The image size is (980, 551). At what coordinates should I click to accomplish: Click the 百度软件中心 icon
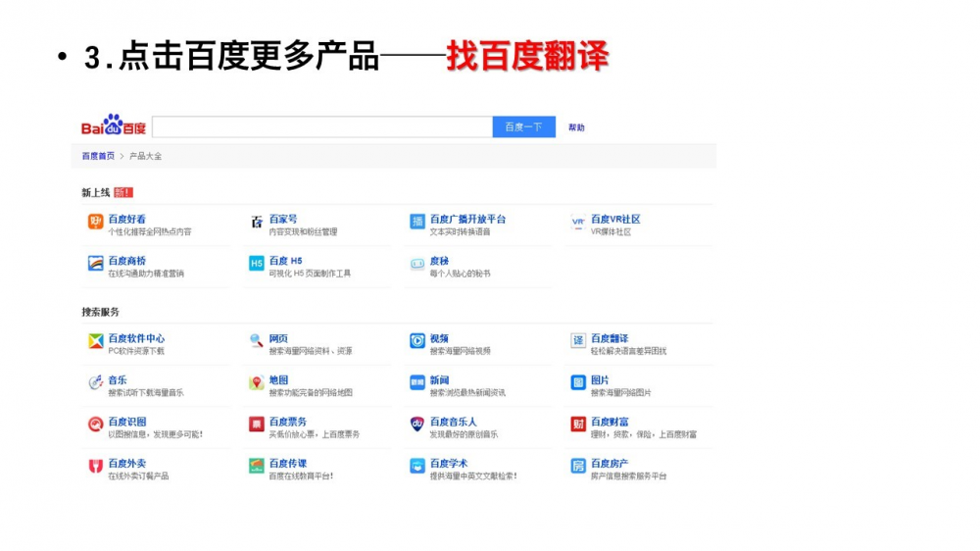tap(95, 341)
